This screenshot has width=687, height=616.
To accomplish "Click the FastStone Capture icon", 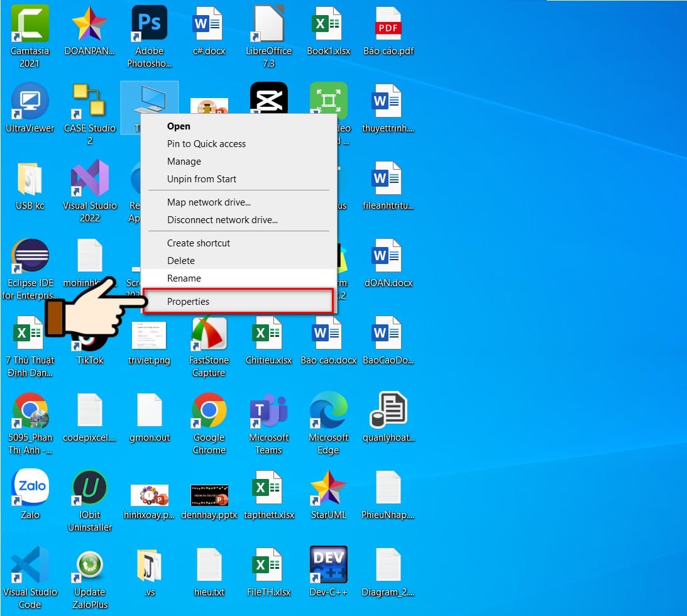I will [209, 333].
